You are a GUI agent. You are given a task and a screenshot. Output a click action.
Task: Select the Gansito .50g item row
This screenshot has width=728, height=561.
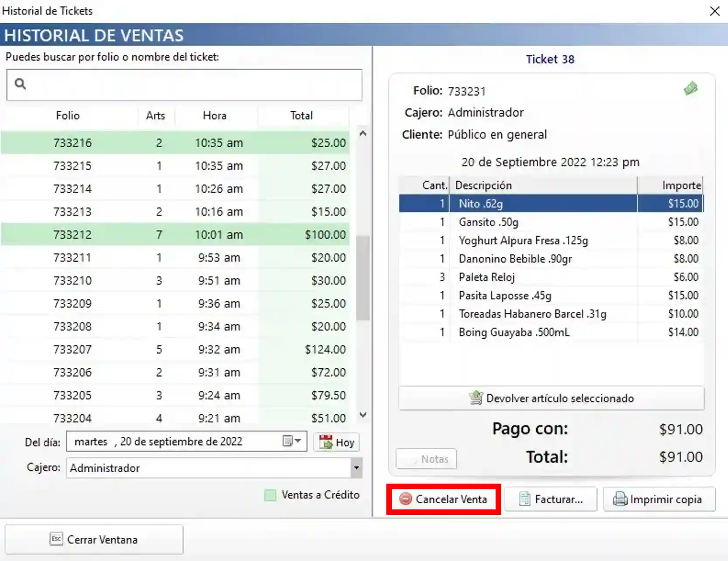tap(551, 222)
